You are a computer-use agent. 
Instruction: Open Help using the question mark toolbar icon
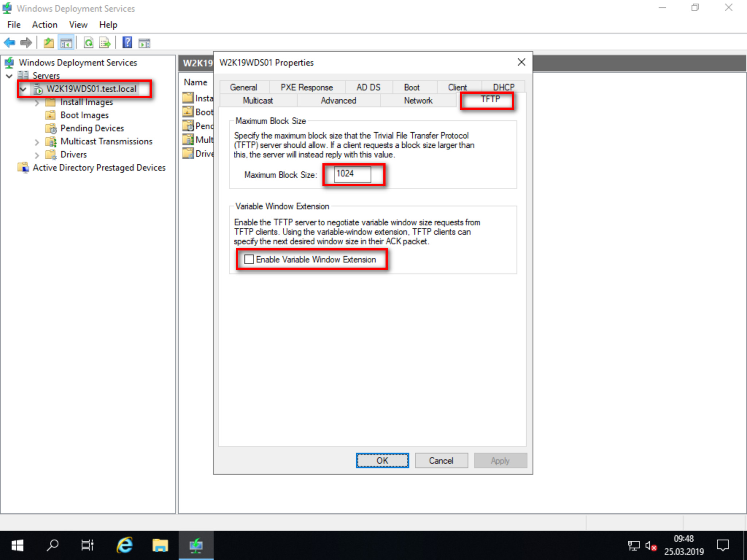pos(127,43)
